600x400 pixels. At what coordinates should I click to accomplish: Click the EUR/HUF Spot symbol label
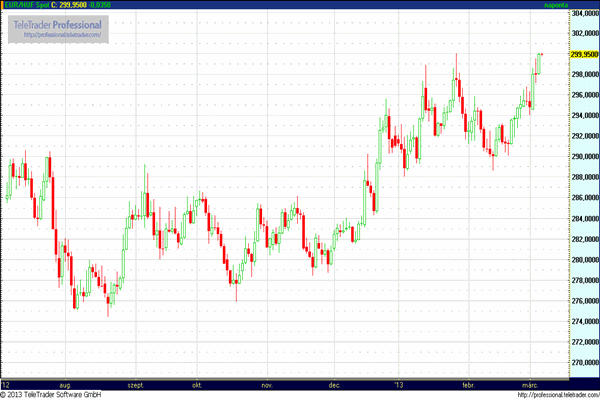24,6
